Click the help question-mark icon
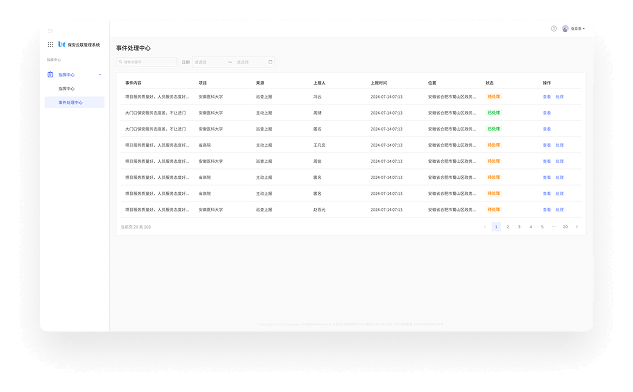Image resolution: width=633 pixels, height=392 pixels. (554, 29)
